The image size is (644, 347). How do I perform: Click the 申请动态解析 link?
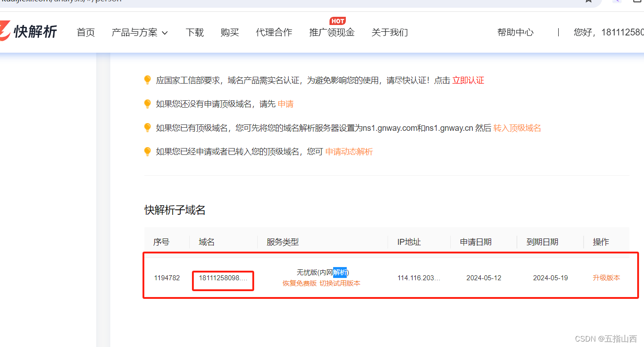[349, 152]
